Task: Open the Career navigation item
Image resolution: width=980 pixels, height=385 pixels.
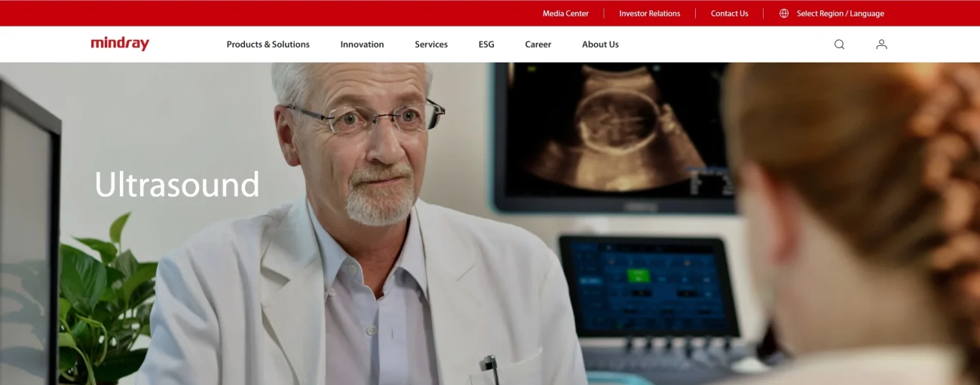Action: pos(538,44)
